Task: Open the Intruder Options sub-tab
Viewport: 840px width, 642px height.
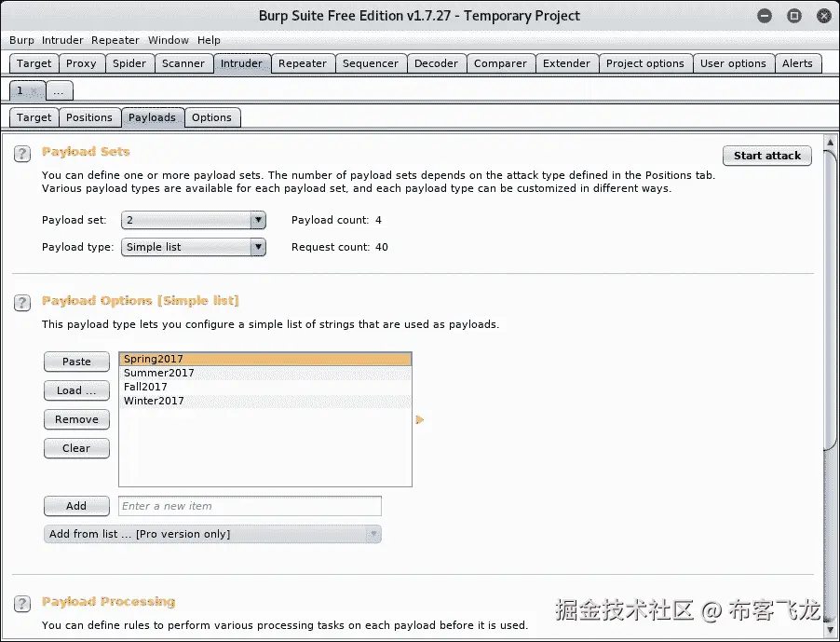Action: 212,117
